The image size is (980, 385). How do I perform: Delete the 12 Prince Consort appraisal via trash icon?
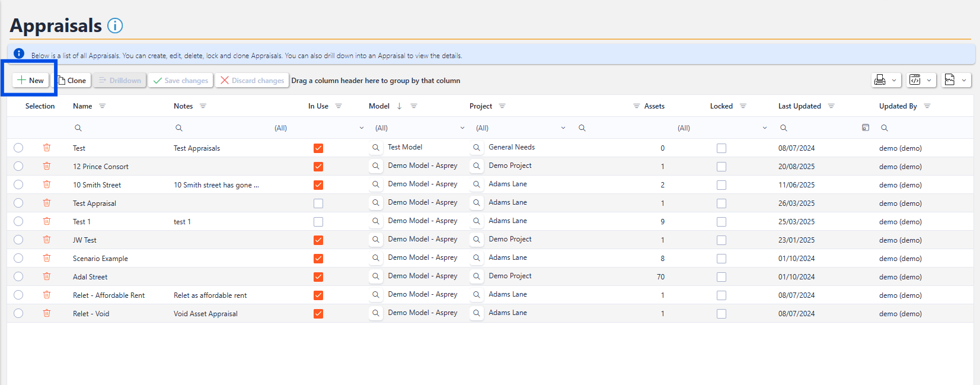[x=47, y=166]
